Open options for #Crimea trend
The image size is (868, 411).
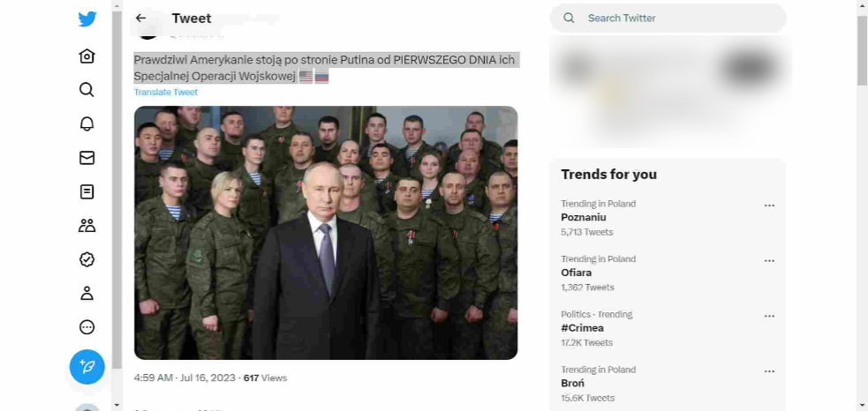pyautogui.click(x=769, y=317)
